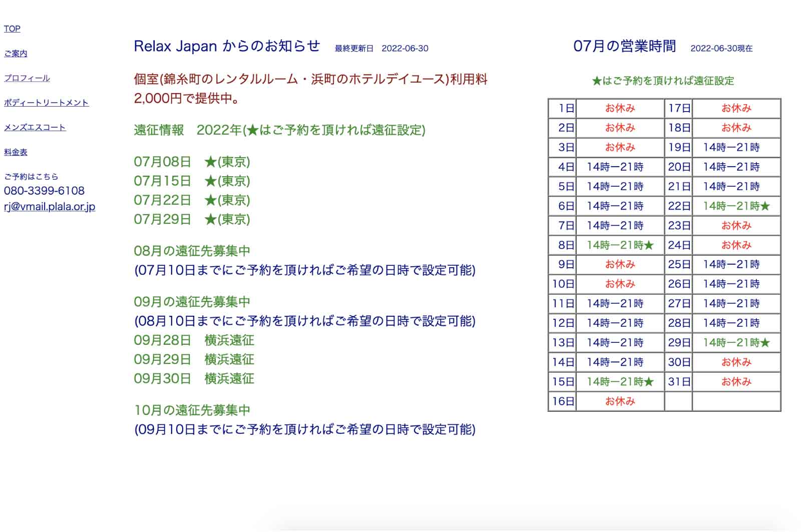Click the 14時ー21時 cell for 4日
Screen dimensions: 801x532
tap(620, 167)
